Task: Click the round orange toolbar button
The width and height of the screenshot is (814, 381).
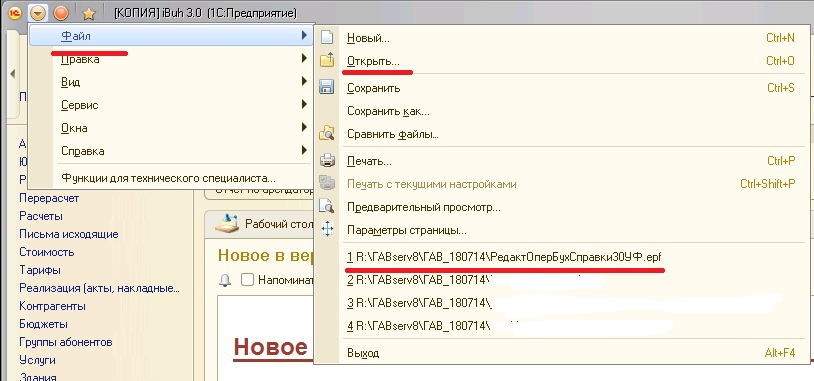Action: (61, 12)
